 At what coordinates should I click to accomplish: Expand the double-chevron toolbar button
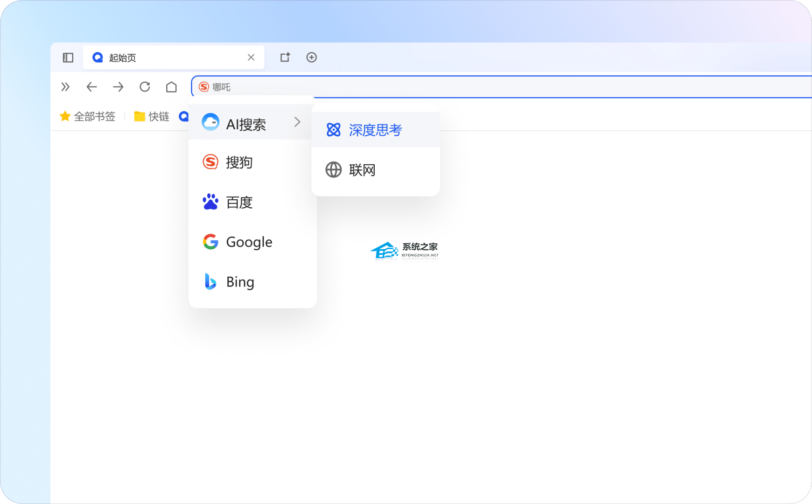(65, 87)
